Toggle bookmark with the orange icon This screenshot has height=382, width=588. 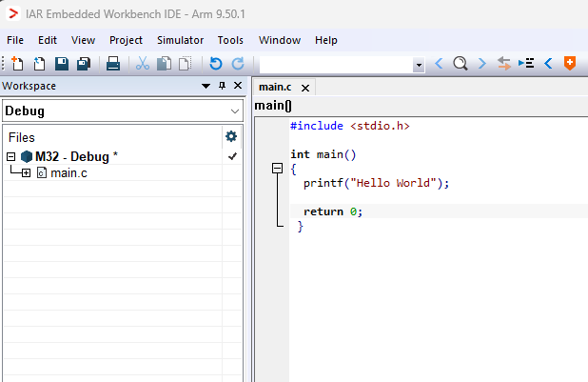point(570,63)
